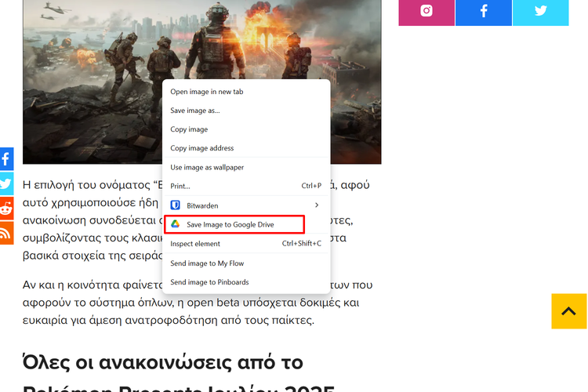Select Inspect element option

(246, 244)
